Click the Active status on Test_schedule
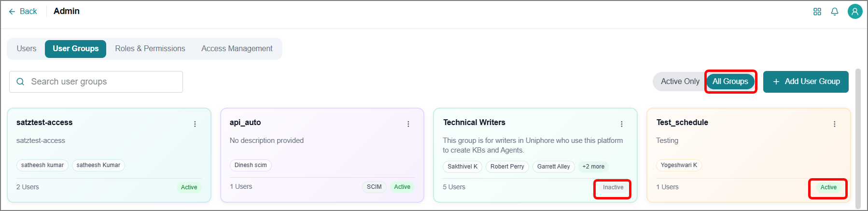Image resolution: width=868 pixels, height=211 pixels. [x=828, y=187]
